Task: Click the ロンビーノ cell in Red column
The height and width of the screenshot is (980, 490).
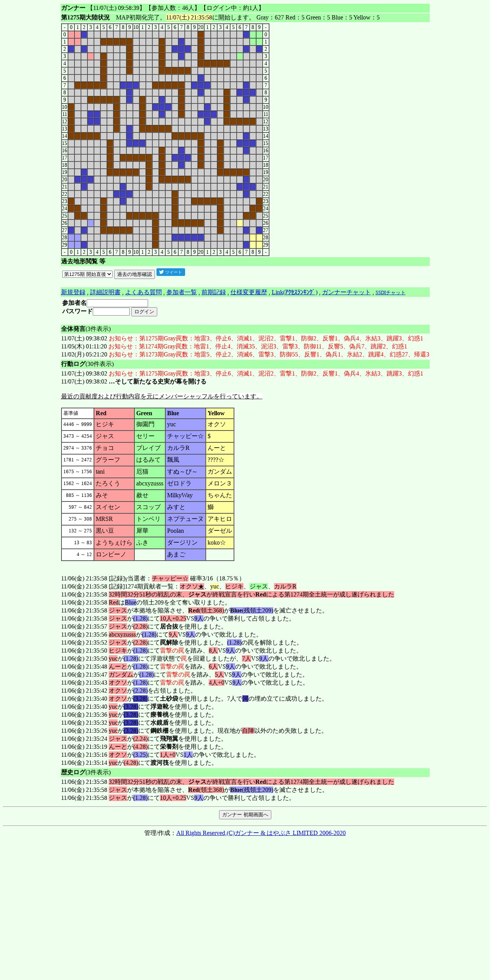Action: point(114,554)
